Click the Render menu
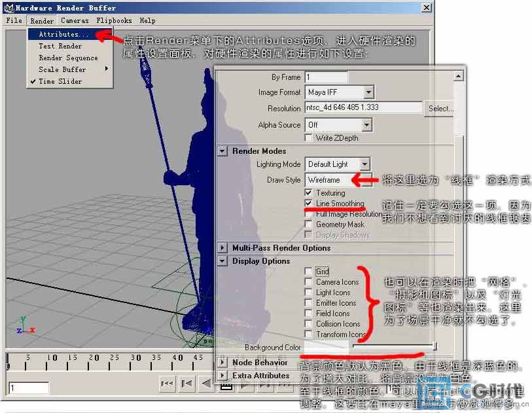The width and height of the screenshot is (532, 413). pos(42,21)
